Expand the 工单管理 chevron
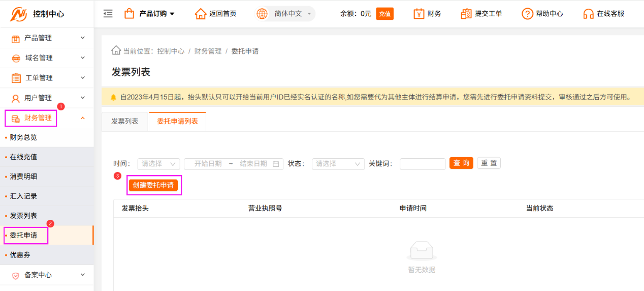 pos(83,78)
